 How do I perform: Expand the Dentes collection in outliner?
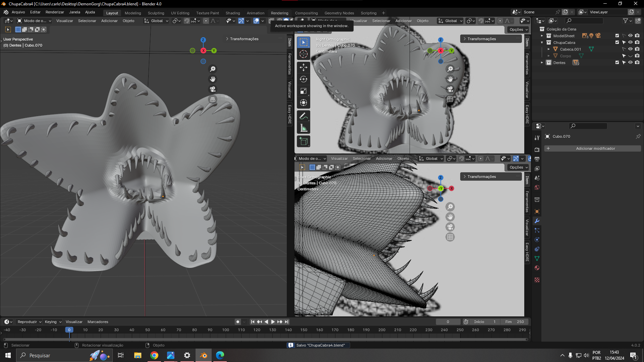(x=542, y=63)
